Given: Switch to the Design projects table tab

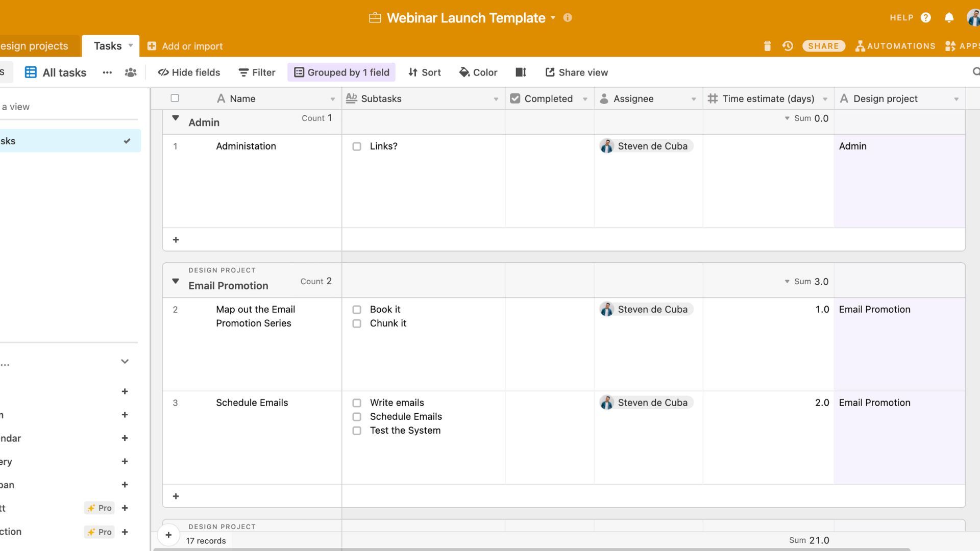Looking at the screenshot, I should click(x=34, y=46).
